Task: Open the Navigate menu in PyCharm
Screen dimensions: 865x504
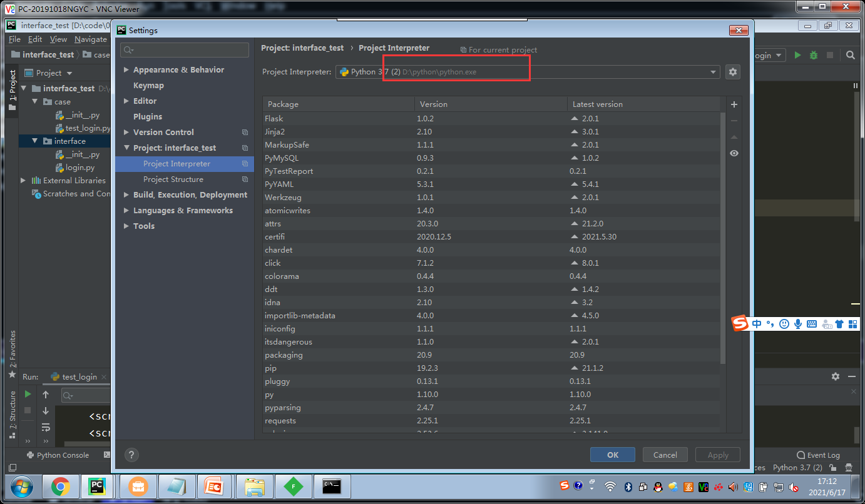Action: pos(91,39)
